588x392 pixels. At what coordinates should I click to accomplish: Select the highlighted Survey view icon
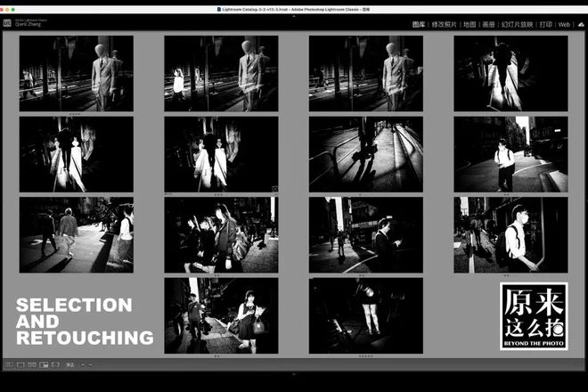[44, 364]
